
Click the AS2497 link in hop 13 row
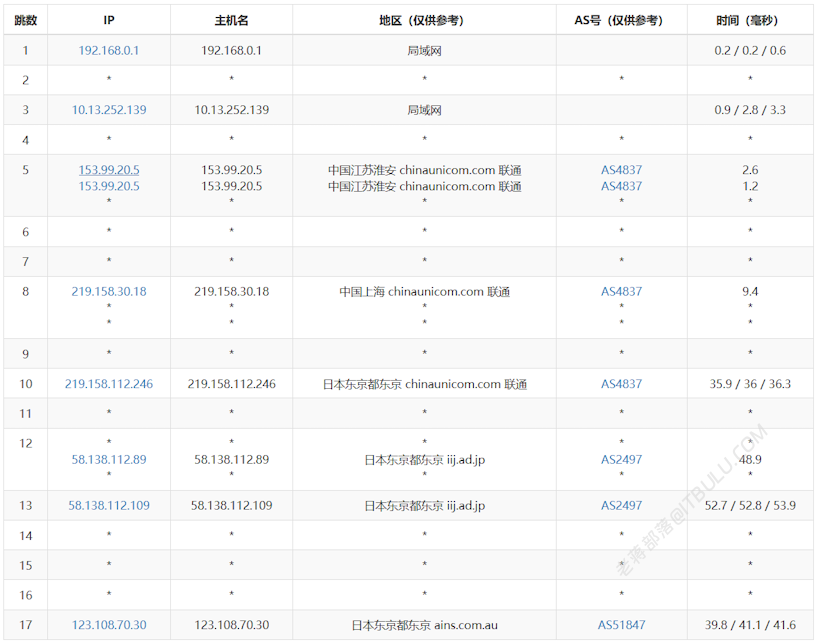621,506
